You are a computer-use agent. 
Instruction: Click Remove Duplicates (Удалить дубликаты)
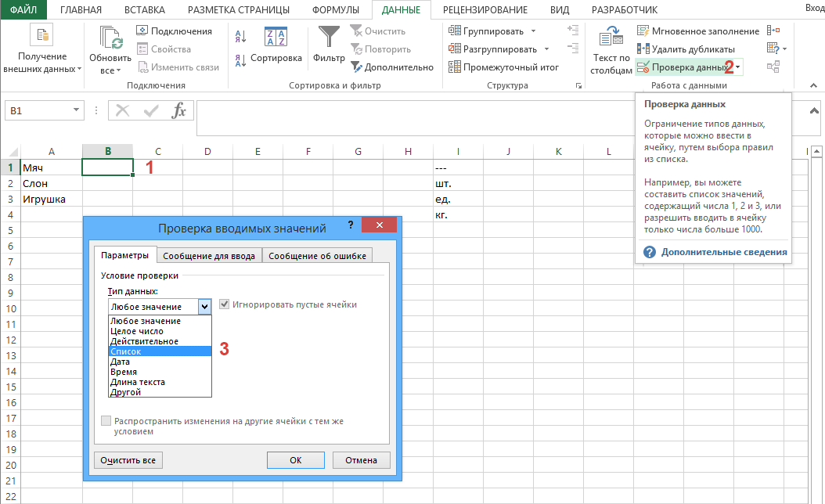(686, 49)
